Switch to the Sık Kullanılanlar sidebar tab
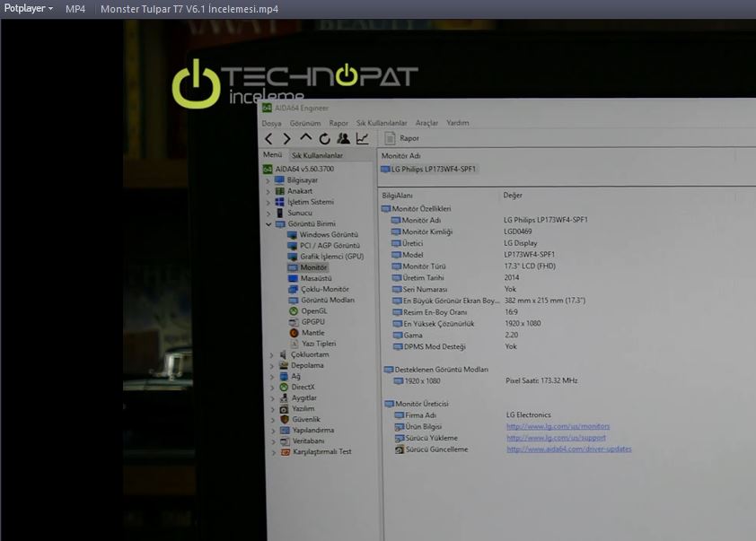756x541 pixels. pos(317,155)
